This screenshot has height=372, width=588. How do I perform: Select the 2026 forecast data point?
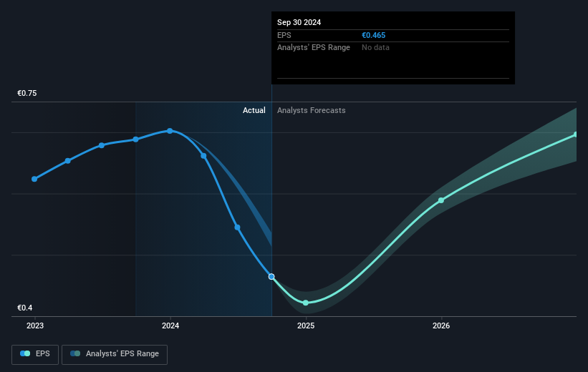(441, 200)
